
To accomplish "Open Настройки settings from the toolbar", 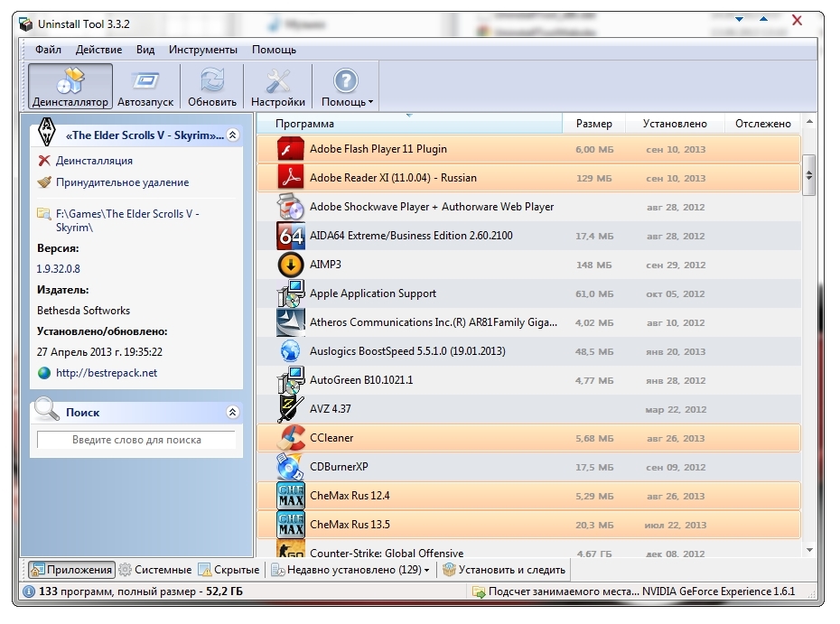I will click(277, 86).
